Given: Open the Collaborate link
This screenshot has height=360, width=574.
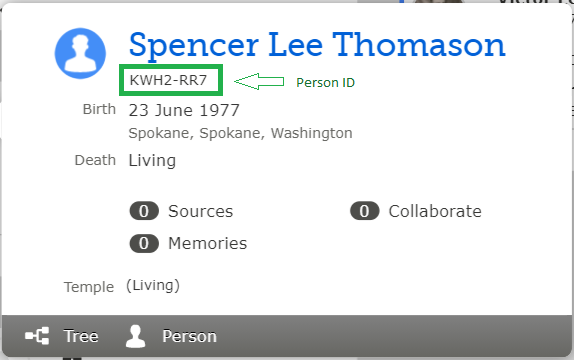Looking at the screenshot, I should point(435,211).
